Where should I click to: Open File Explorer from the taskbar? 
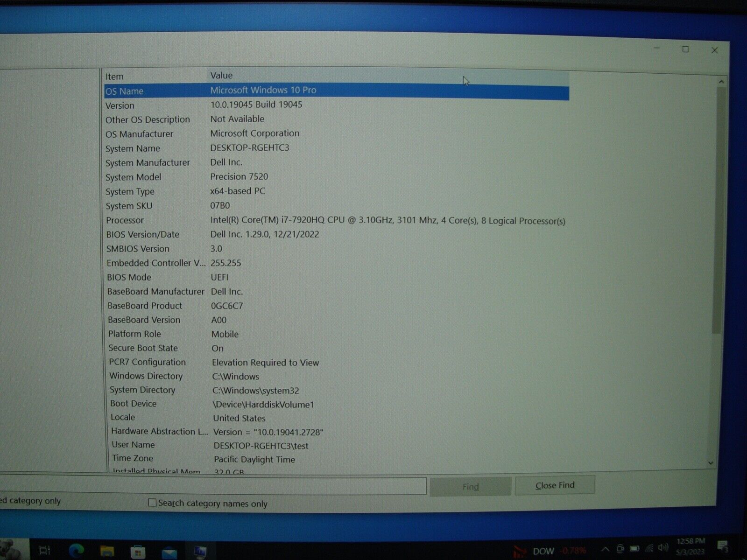(x=107, y=552)
